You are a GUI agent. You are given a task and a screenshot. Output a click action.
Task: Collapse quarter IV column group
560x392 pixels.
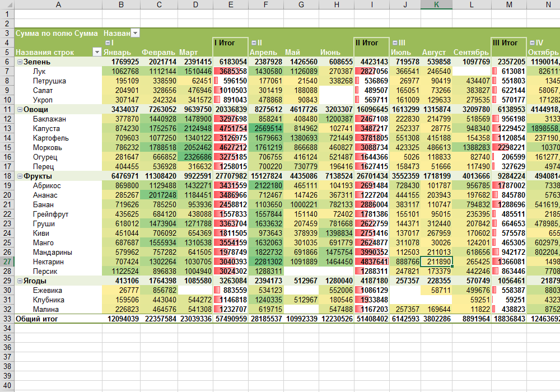(532, 43)
